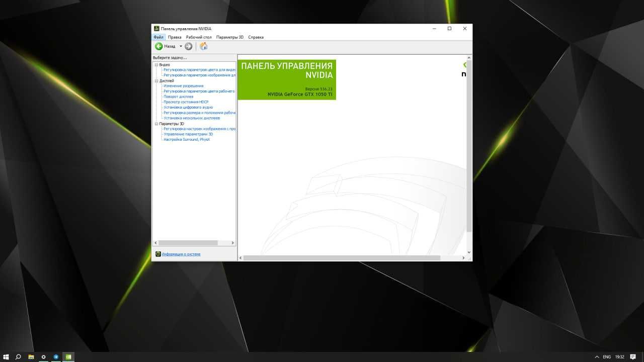Minimize the NVIDIA Control Panel window

click(x=434, y=29)
